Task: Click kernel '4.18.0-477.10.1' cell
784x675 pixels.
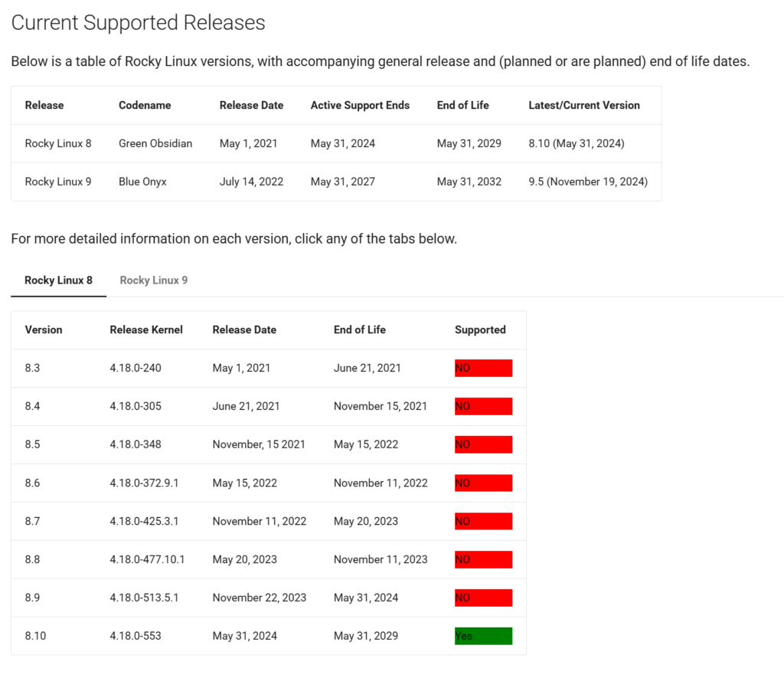Action: tap(147, 559)
